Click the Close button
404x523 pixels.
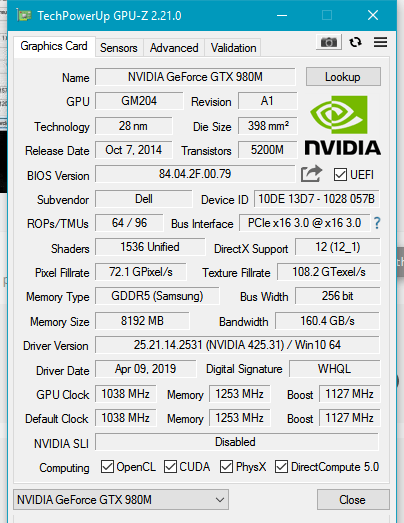pos(353,499)
